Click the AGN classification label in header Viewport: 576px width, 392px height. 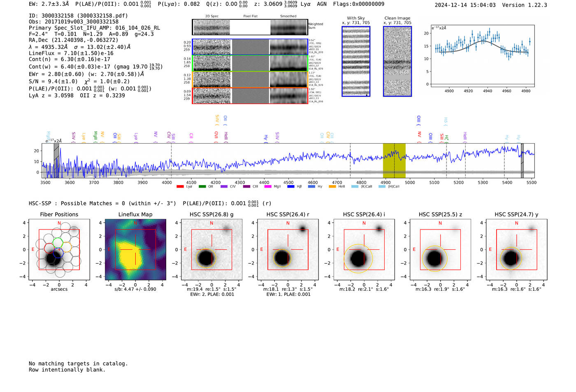(321, 4)
